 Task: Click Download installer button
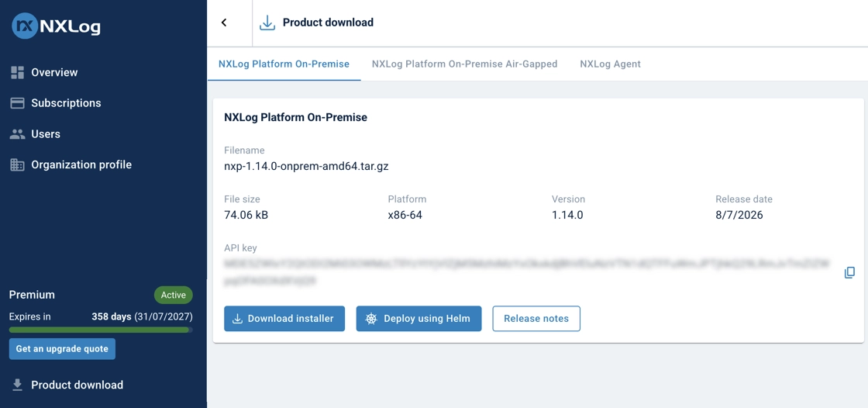(284, 319)
